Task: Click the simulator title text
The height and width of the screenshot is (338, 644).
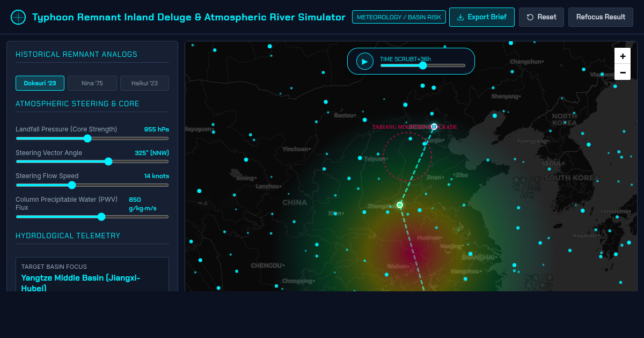Action: coord(189,17)
